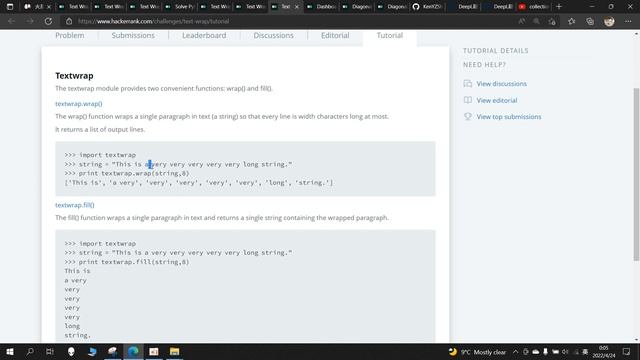The image size is (640, 360).
Task: Go back using the browser back arrow
Action: (11, 21)
